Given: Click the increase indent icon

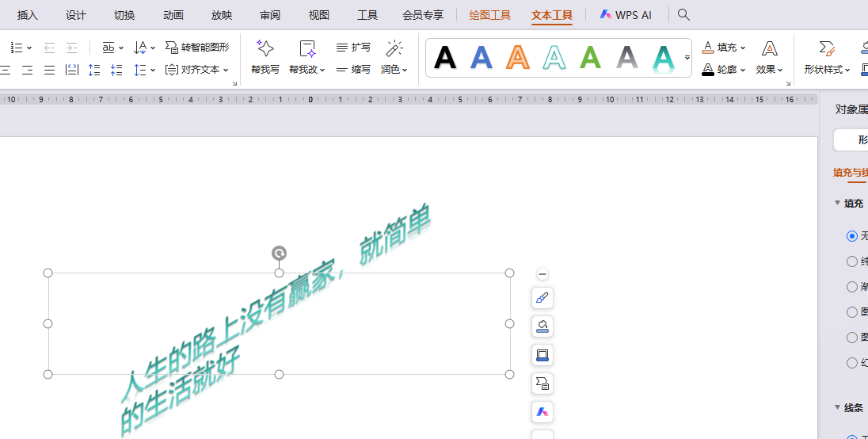Looking at the screenshot, I should click(71, 48).
